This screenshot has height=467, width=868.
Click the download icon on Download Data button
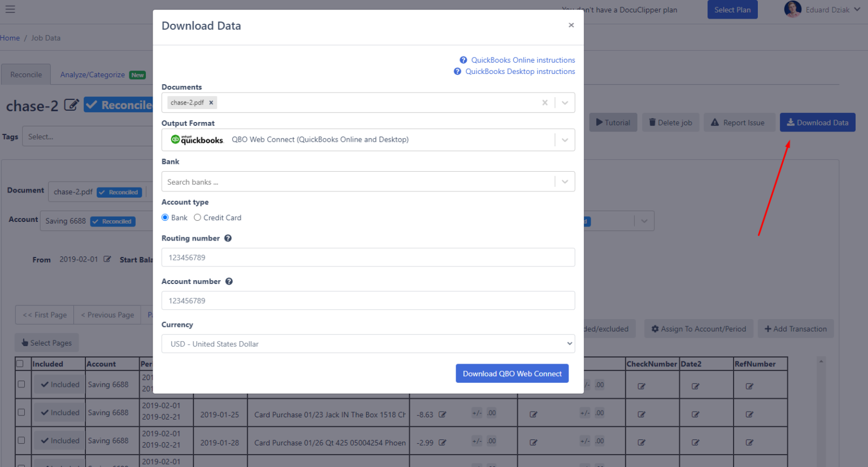click(791, 122)
